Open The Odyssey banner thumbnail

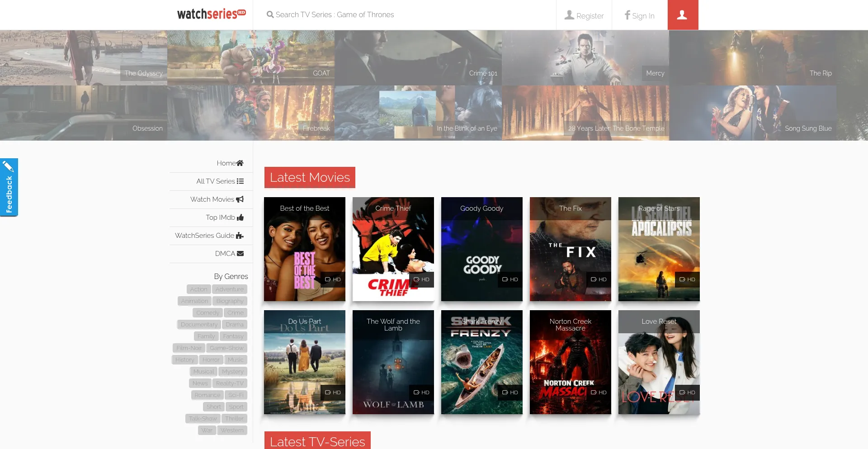point(84,58)
